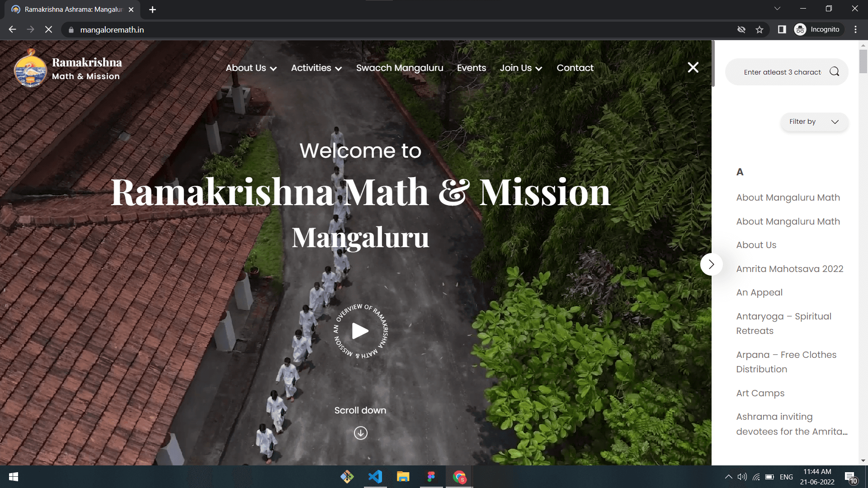868x488 pixels.
Task: Click the Scroll down text
Action: coord(360,410)
